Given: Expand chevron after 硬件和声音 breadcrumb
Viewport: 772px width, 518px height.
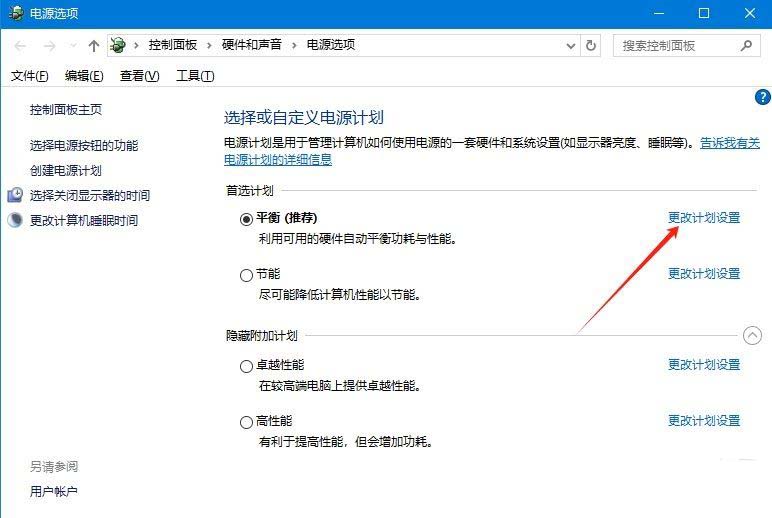Looking at the screenshot, I should pyautogui.click(x=294, y=46).
